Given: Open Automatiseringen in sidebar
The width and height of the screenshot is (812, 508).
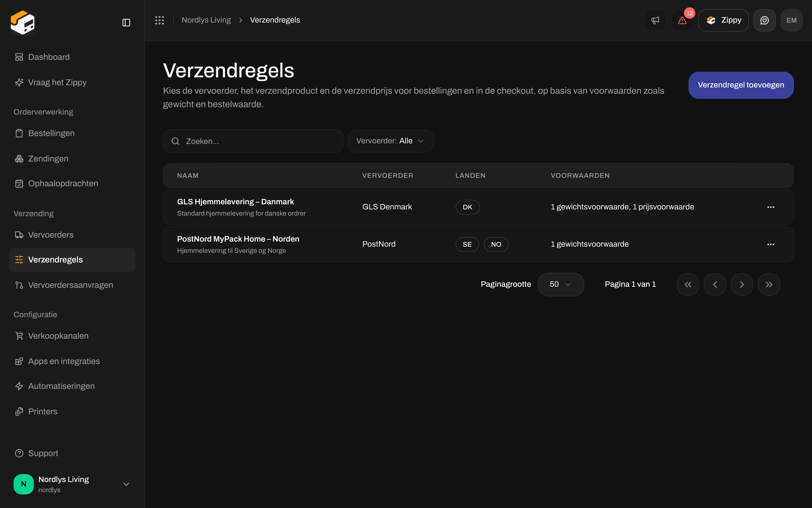Looking at the screenshot, I should [x=72, y=386].
